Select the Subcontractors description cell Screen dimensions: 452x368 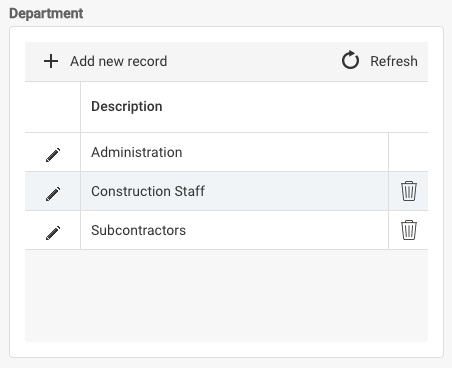tap(234, 230)
